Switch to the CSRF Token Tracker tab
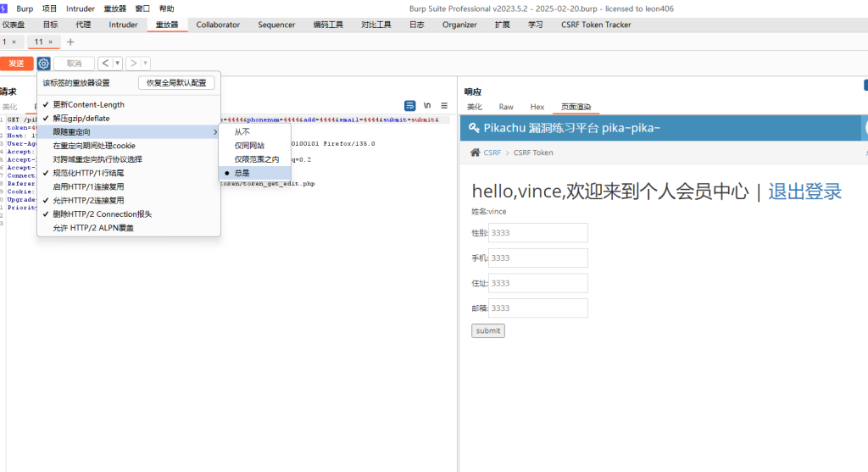 596,25
